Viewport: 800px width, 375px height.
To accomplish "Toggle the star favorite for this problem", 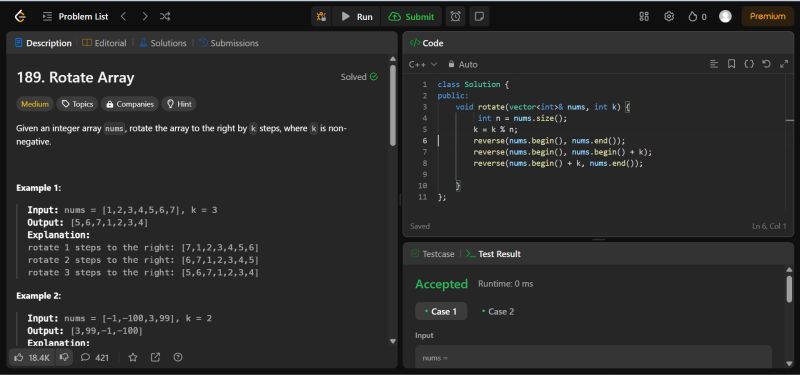I will pos(133,358).
